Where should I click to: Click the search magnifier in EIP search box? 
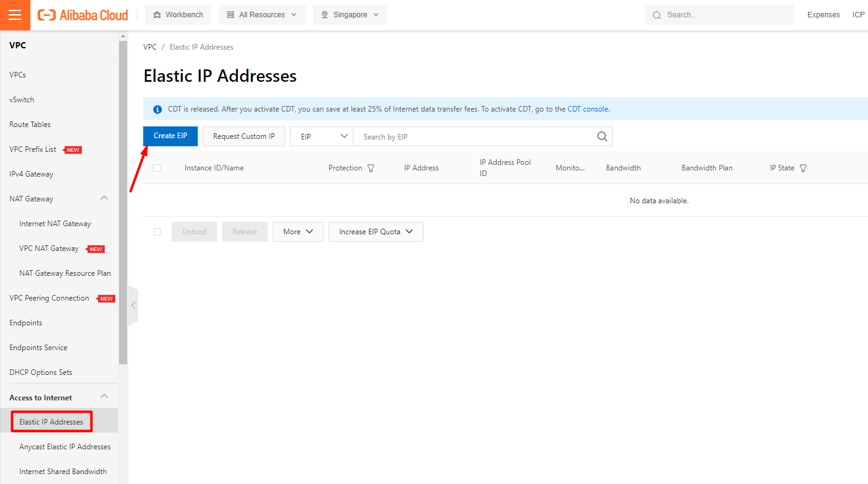click(602, 137)
